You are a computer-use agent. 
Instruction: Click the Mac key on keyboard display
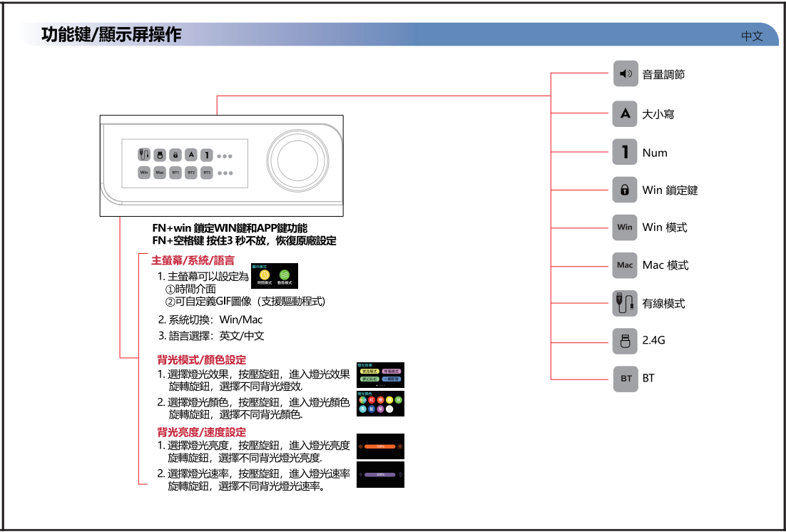(160, 173)
